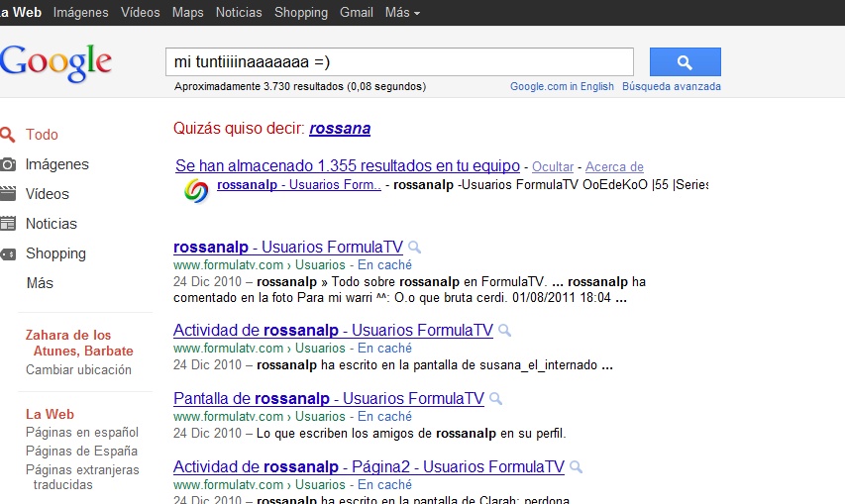This screenshot has width=845, height=504.
Task: Click the Google Desktop swirl icon
Action: tap(197, 190)
